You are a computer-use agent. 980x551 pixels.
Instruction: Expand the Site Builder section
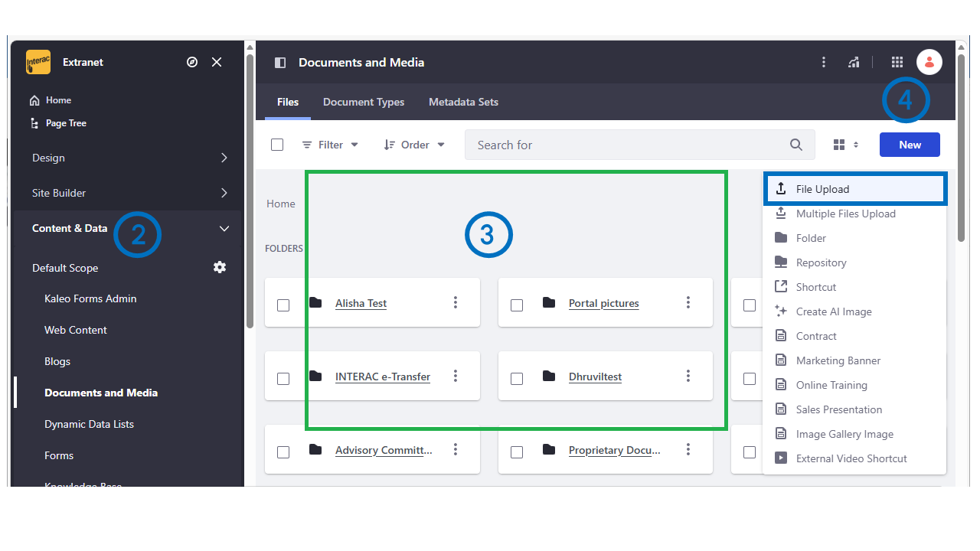point(129,193)
